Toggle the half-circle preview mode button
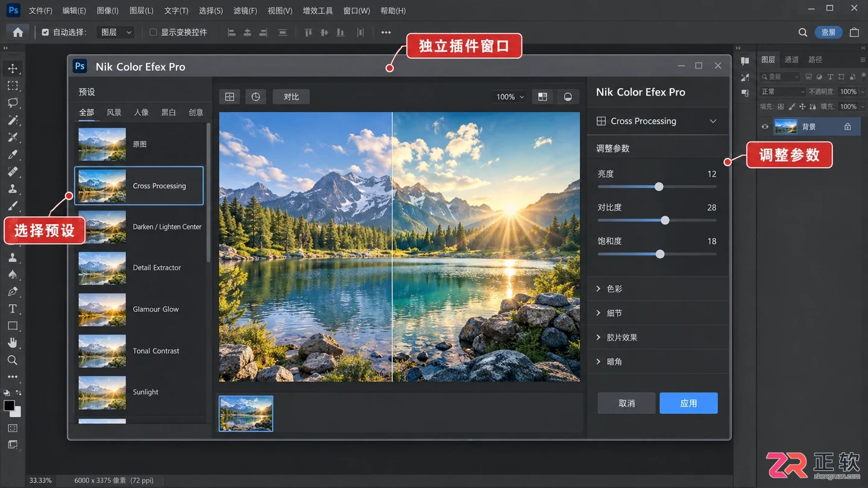 568,96
